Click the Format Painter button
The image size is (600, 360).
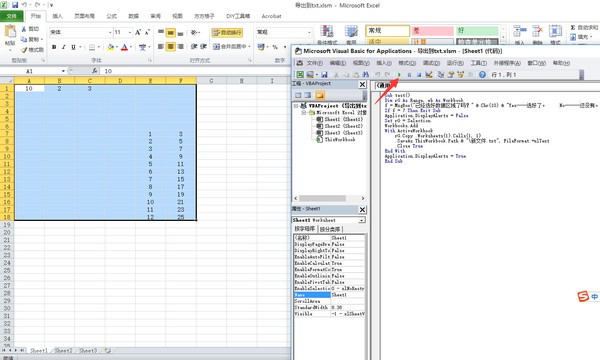coord(32,50)
